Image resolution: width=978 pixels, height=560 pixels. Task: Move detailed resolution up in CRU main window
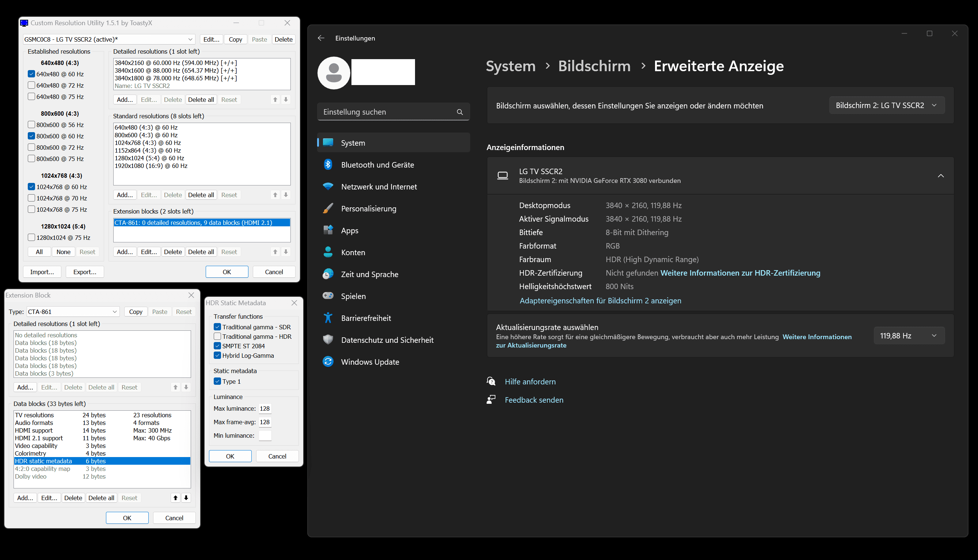pos(275,100)
